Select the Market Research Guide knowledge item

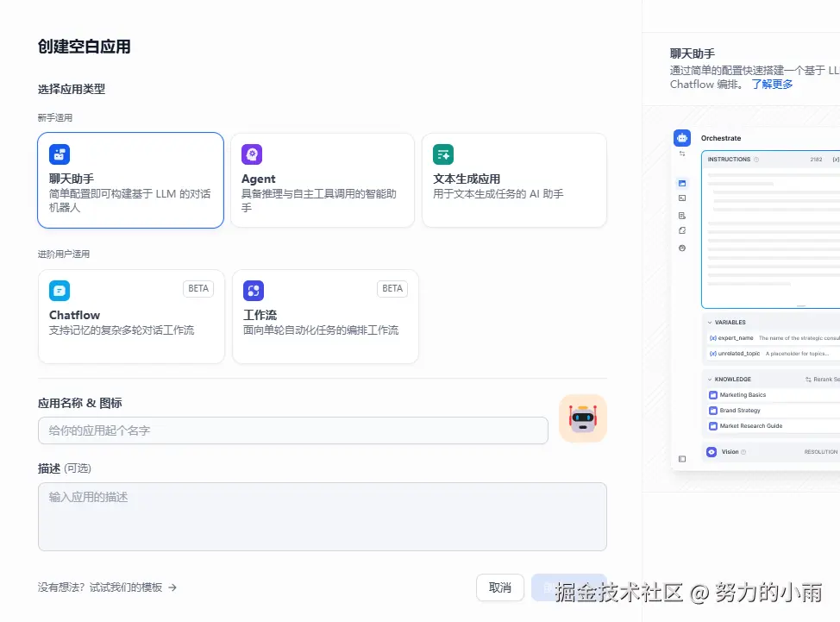pos(774,426)
